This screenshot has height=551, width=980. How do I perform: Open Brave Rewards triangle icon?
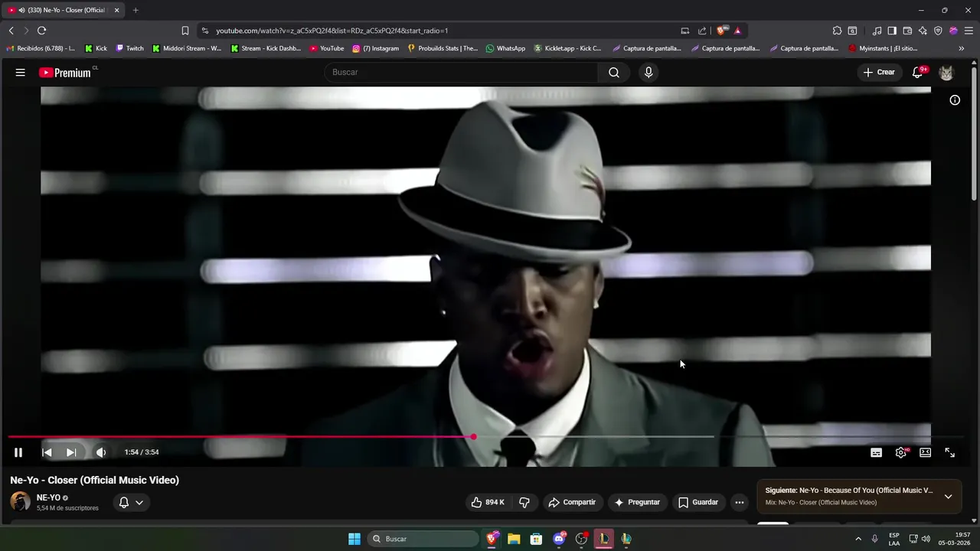(x=737, y=31)
